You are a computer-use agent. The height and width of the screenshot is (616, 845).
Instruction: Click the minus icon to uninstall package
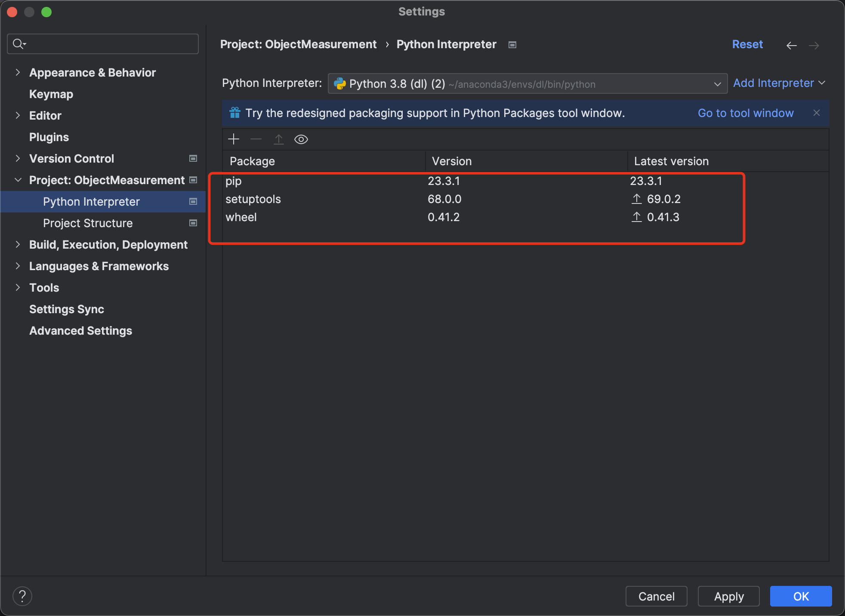pyautogui.click(x=256, y=139)
